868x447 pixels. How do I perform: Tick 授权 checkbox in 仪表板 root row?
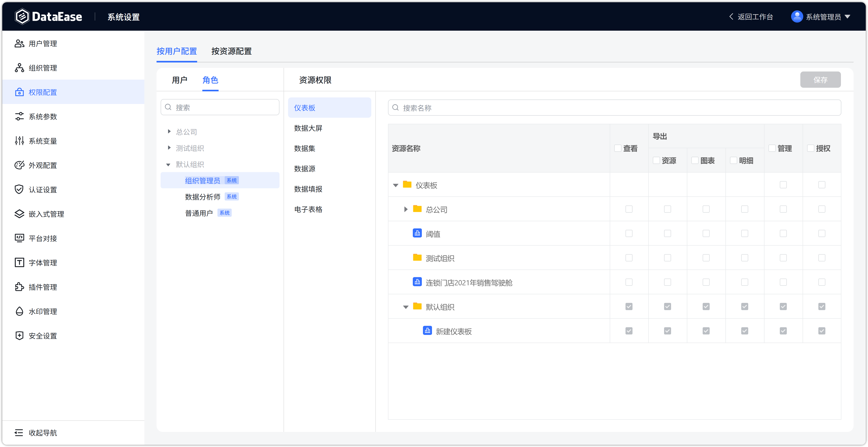coord(822,184)
